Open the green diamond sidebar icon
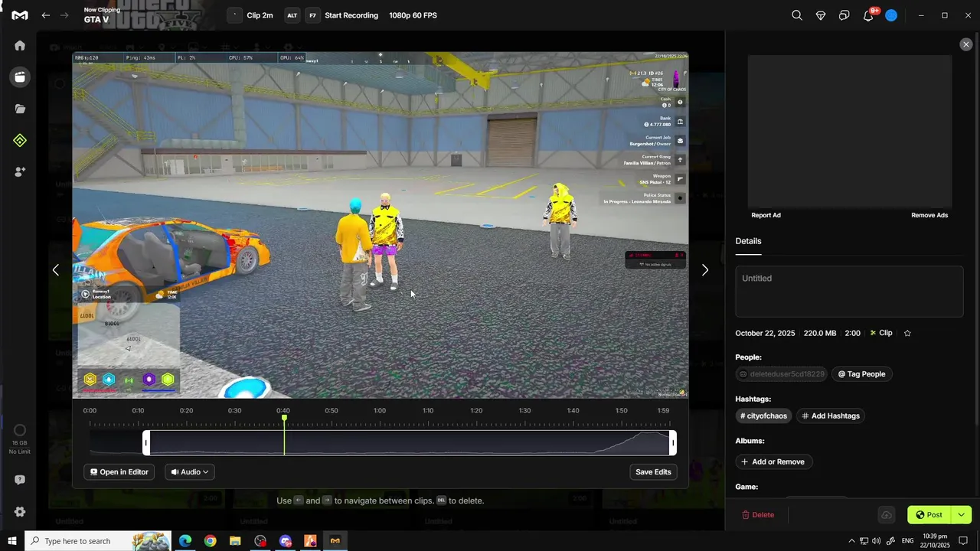980x551 pixels. 20,140
